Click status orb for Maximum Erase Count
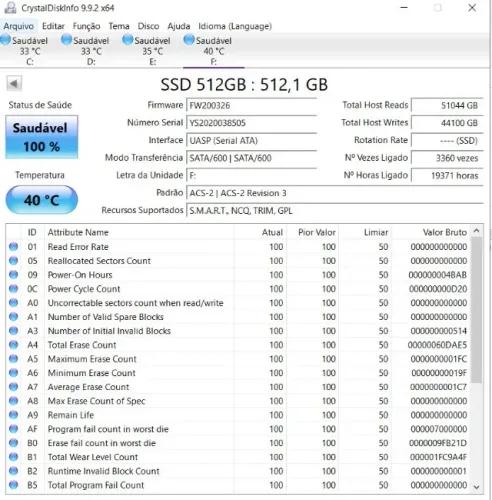The height and width of the screenshot is (500, 492). point(13,359)
